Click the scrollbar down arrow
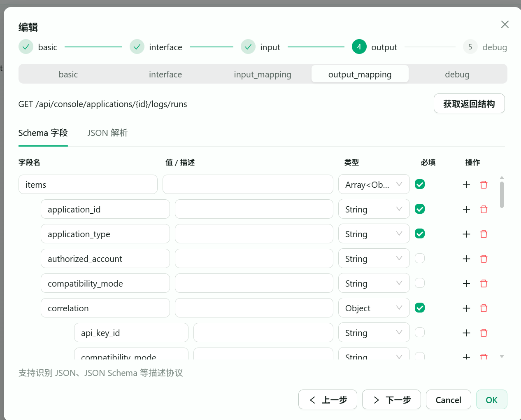 point(502,356)
